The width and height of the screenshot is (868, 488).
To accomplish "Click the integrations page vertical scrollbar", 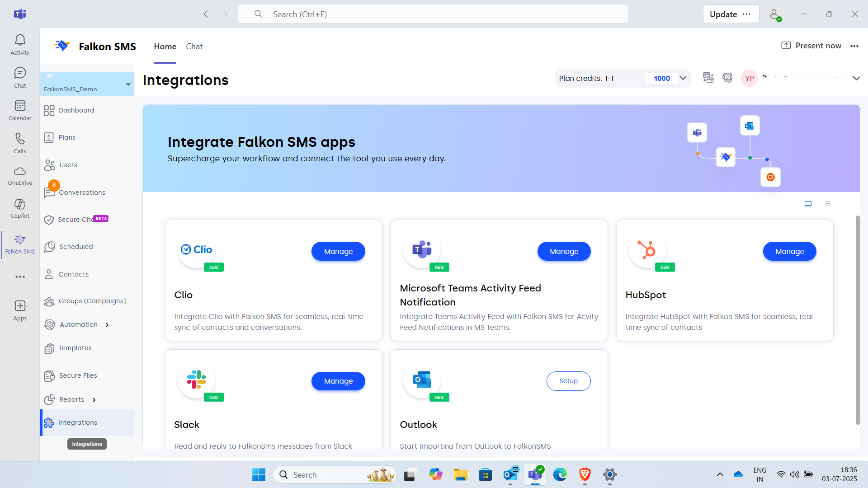I will point(857,320).
